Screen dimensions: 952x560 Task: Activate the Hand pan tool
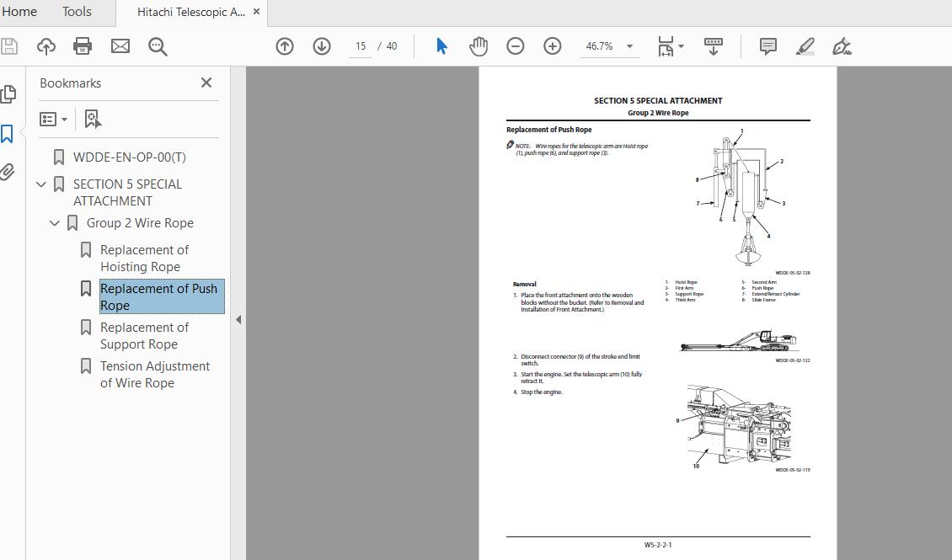point(479,46)
